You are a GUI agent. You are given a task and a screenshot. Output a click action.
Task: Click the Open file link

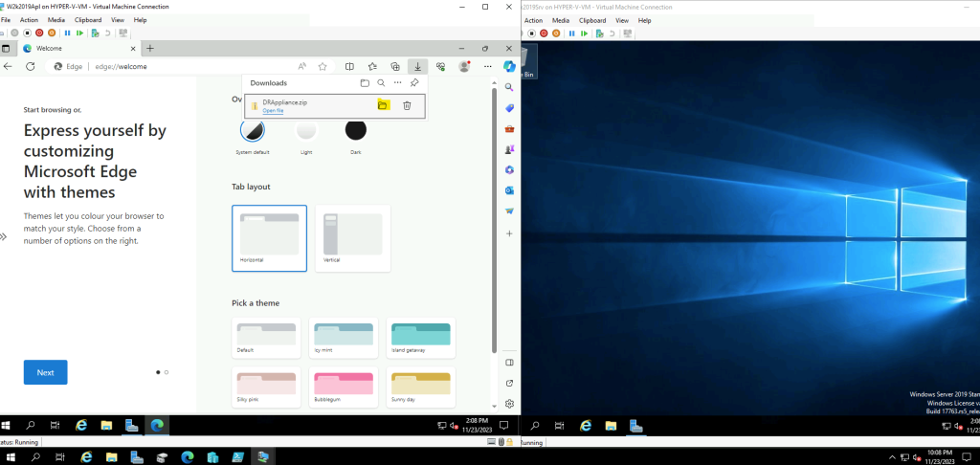coord(273,111)
